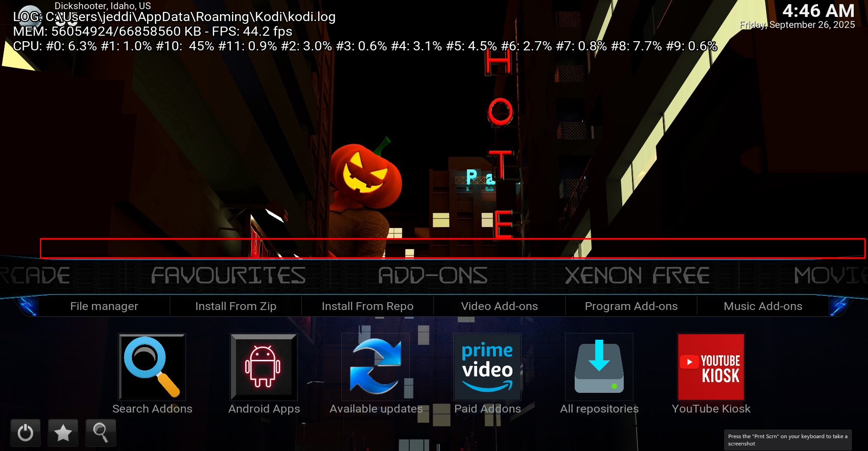
Task: Open Install From Repo
Action: 367,306
